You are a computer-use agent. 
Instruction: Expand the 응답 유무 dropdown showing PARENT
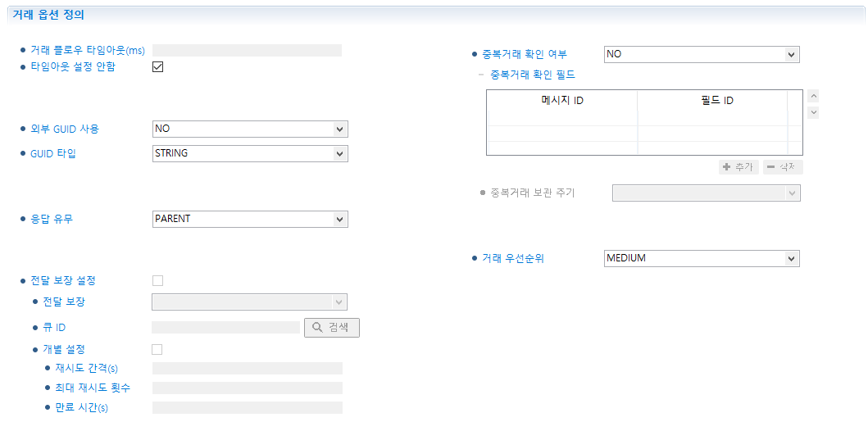(x=250, y=219)
